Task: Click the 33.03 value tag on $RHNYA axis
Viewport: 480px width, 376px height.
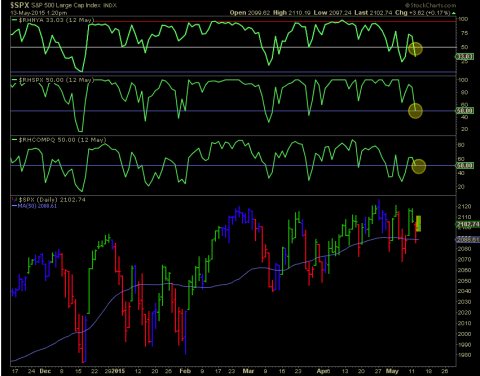Action: point(464,57)
